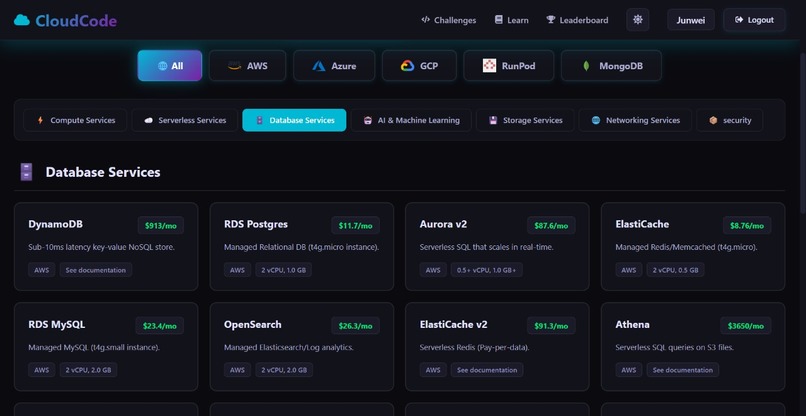Click the $3650/mo price badge
Image resolution: width=806 pixels, height=416 pixels.
pyautogui.click(x=746, y=325)
